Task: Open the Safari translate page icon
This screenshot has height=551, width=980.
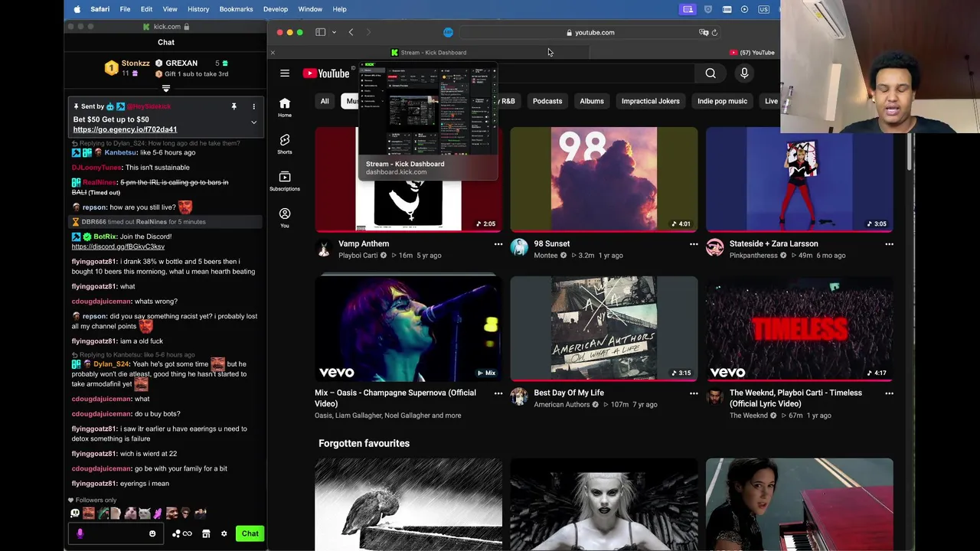Action: 704,32
